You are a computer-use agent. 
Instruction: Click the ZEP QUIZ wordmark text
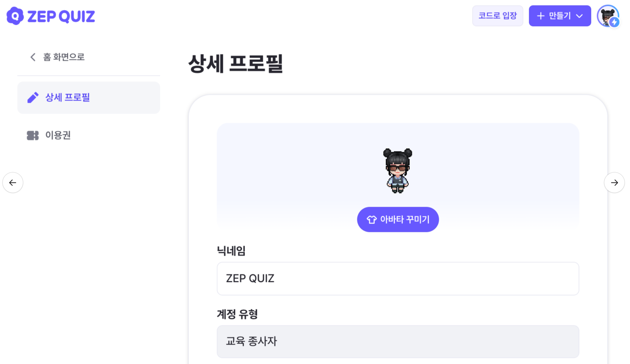(x=61, y=16)
